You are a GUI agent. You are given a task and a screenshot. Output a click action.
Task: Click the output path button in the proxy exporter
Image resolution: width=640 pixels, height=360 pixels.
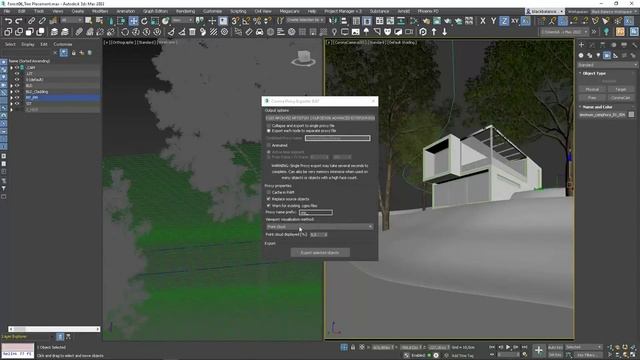320,118
